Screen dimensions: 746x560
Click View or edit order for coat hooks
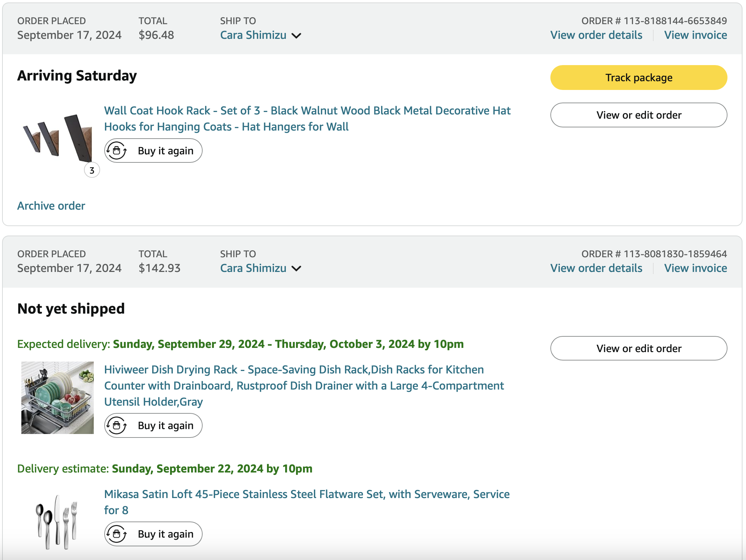pyautogui.click(x=639, y=115)
